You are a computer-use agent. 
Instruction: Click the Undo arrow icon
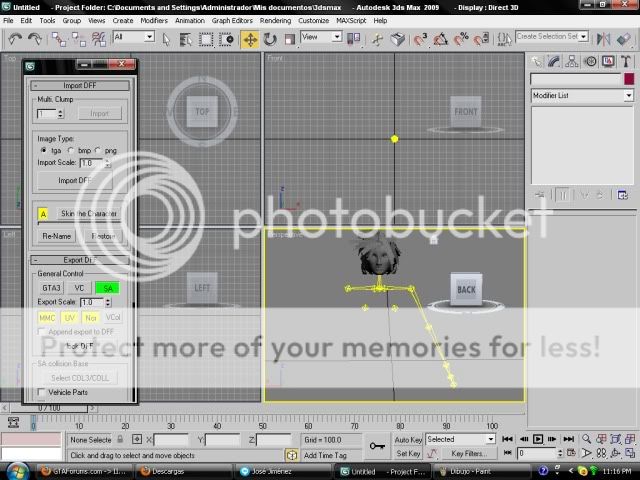(14, 38)
